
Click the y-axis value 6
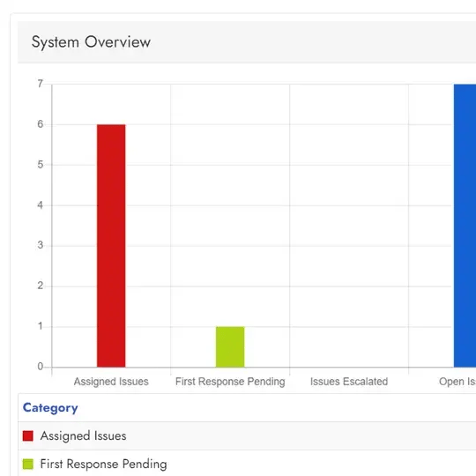(41, 124)
